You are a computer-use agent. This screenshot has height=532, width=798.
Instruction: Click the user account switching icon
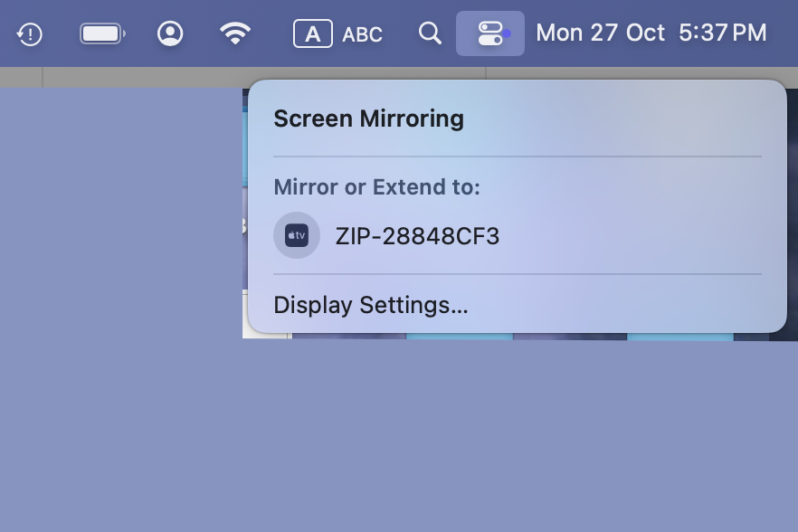[169, 33]
